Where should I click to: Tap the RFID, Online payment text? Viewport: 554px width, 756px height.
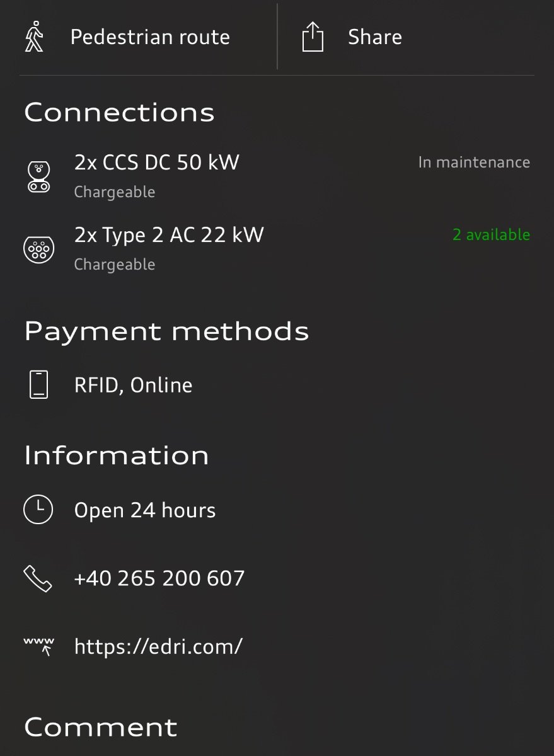133,385
